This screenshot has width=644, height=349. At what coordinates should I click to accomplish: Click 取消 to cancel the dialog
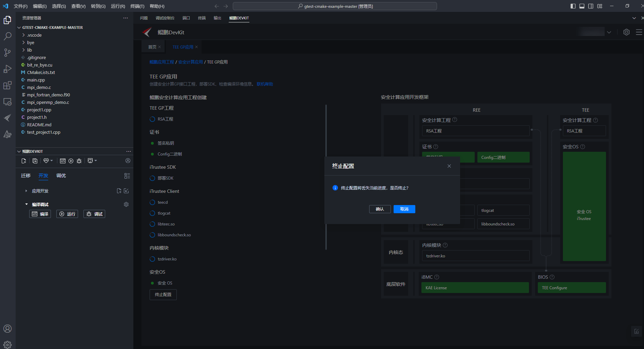pyautogui.click(x=404, y=209)
